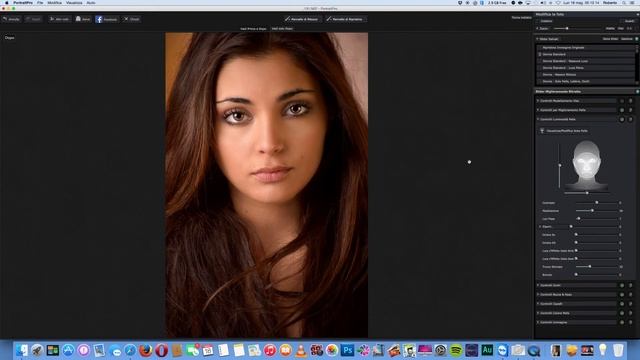This screenshot has width=640, height=360.
Task: Toggle Controlli Luminosità Pelle on/off
Action: (x=622, y=119)
